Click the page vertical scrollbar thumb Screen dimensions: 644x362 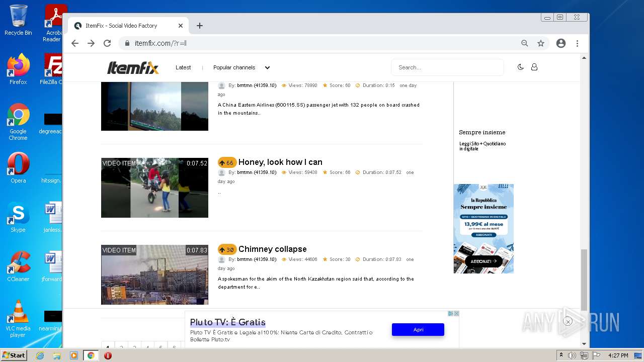pyautogui.click(x=584, y=280)
